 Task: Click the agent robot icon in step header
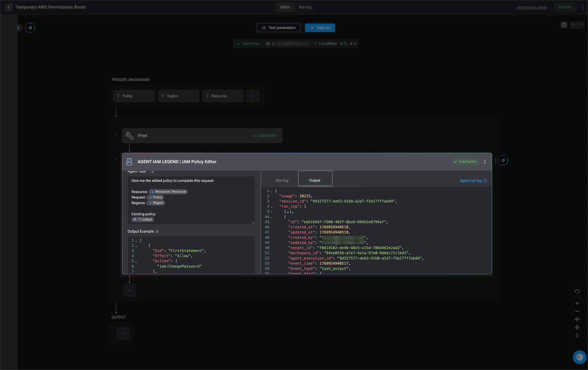pos(129,162)
